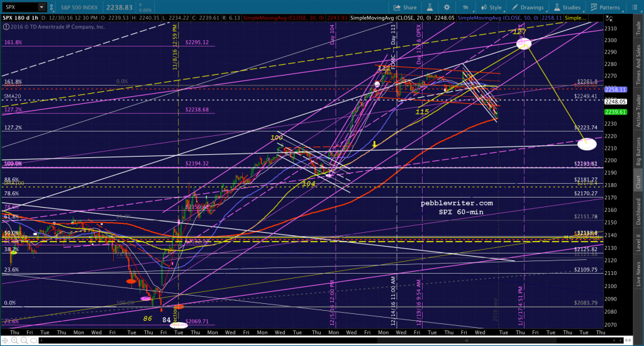Switch to the Active Trader side tab

pos(639,110)
